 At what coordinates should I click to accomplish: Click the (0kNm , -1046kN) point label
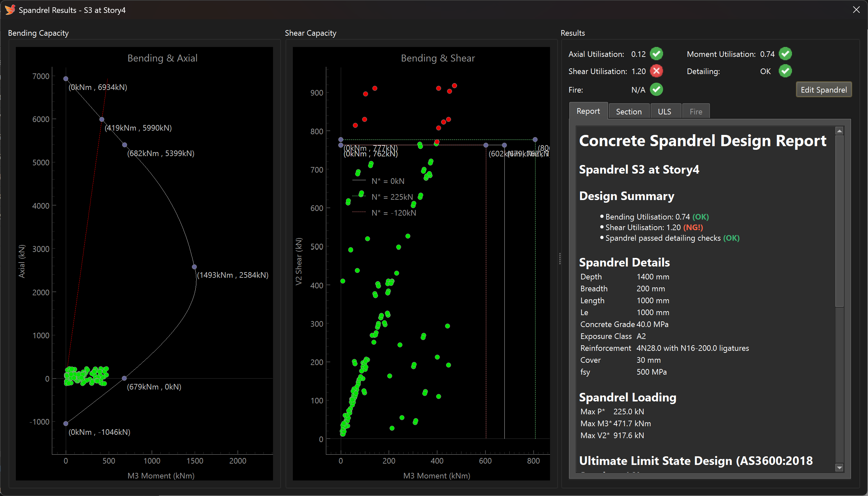(x=99, y=432)
